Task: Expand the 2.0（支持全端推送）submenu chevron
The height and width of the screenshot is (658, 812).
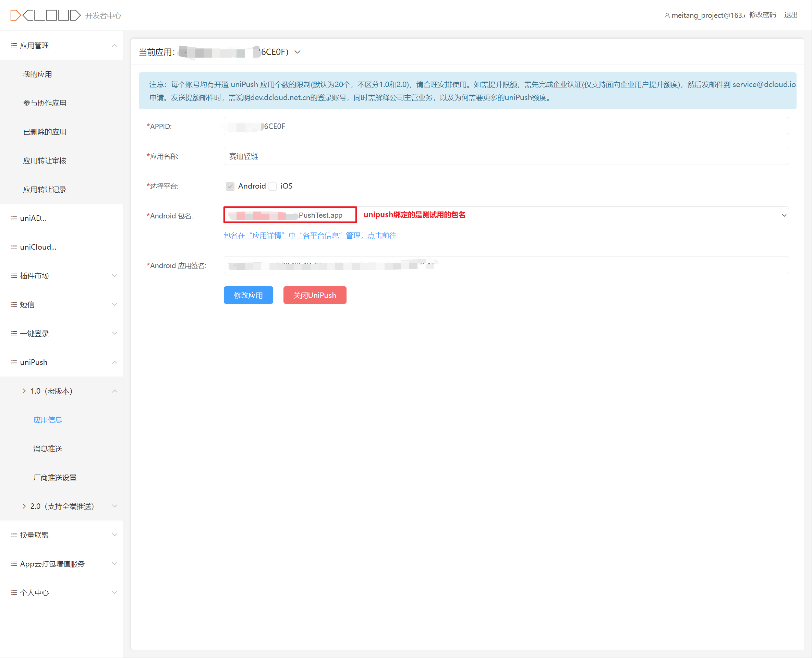Action: pyautogui.click(x=114, y=506)
